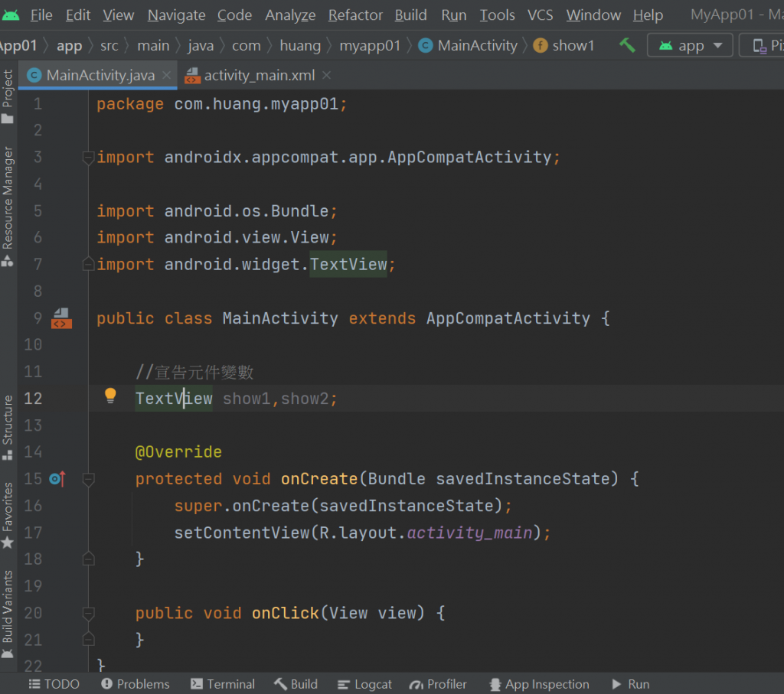Select the app breadcrumb
Viewport: 784px width, 694px height.
pyautogui.click(x=69, y=46)
